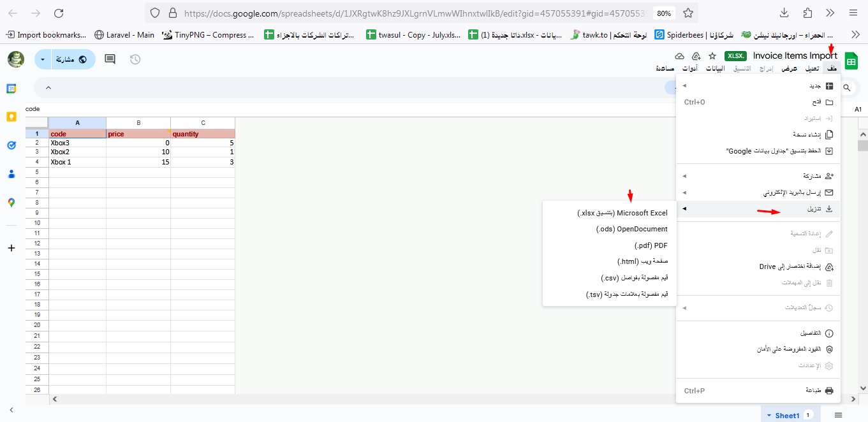Select column B header

click(138, 123)
